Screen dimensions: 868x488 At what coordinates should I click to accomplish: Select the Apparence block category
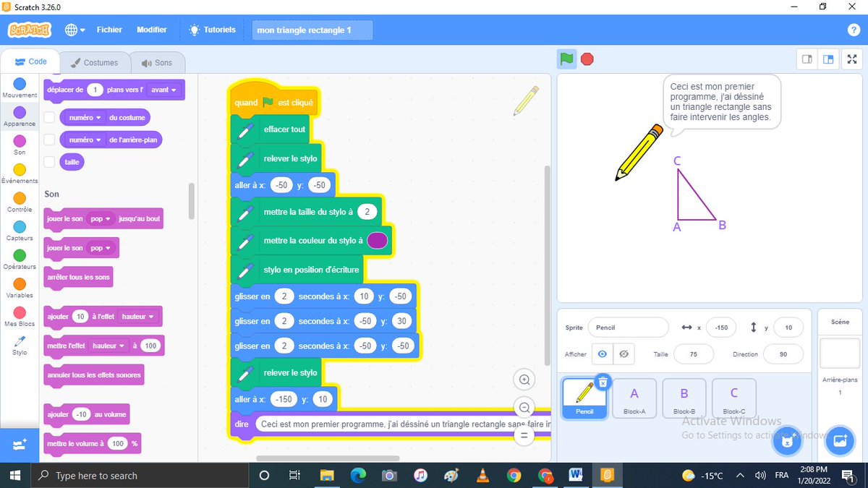click(x=20, y=117)
